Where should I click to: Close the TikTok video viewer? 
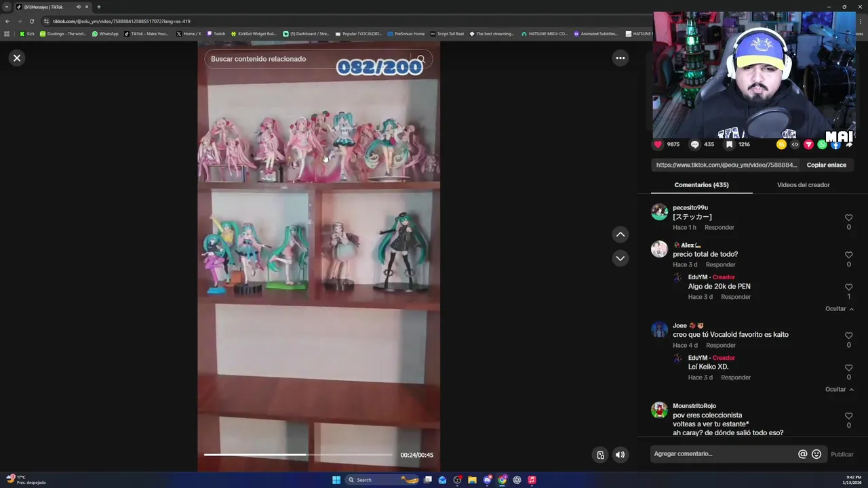17,58
